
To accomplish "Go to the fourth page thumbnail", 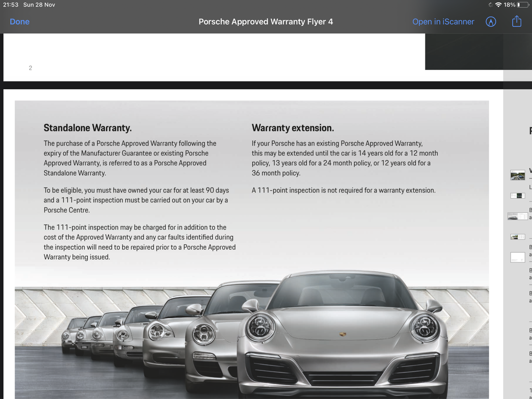I will coord(518,237).
